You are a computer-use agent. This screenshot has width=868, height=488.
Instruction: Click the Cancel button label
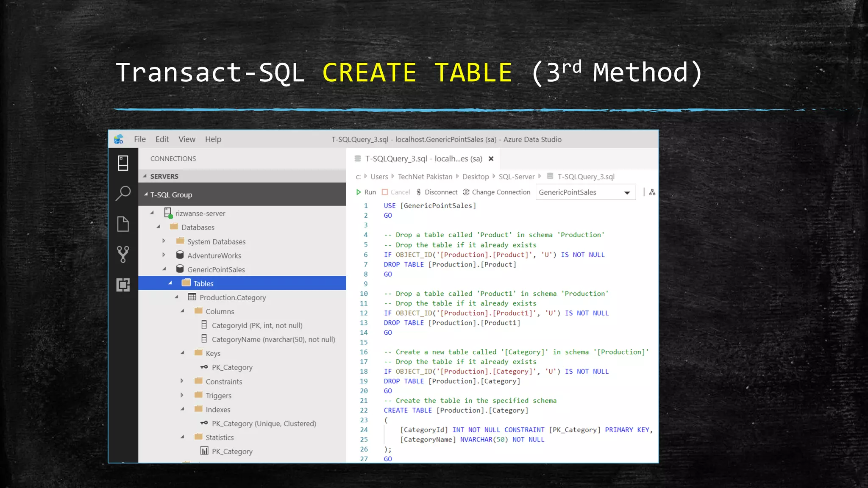(400, 192)
